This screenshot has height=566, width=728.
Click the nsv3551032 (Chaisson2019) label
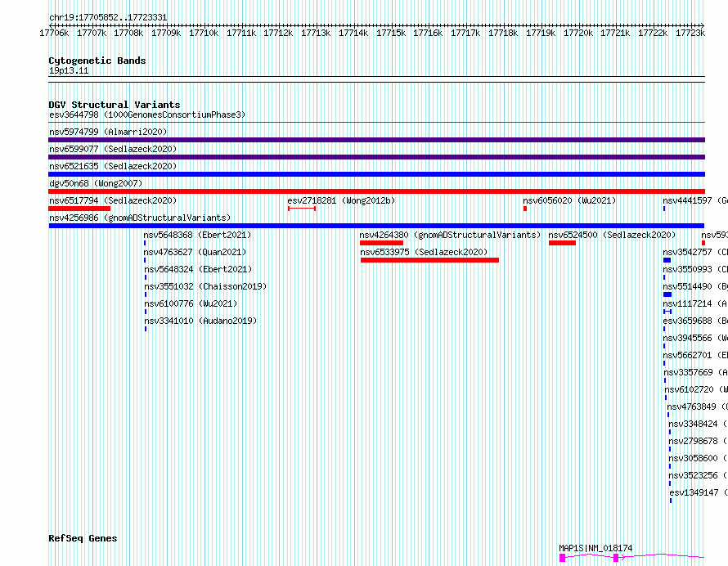(205, 286)
